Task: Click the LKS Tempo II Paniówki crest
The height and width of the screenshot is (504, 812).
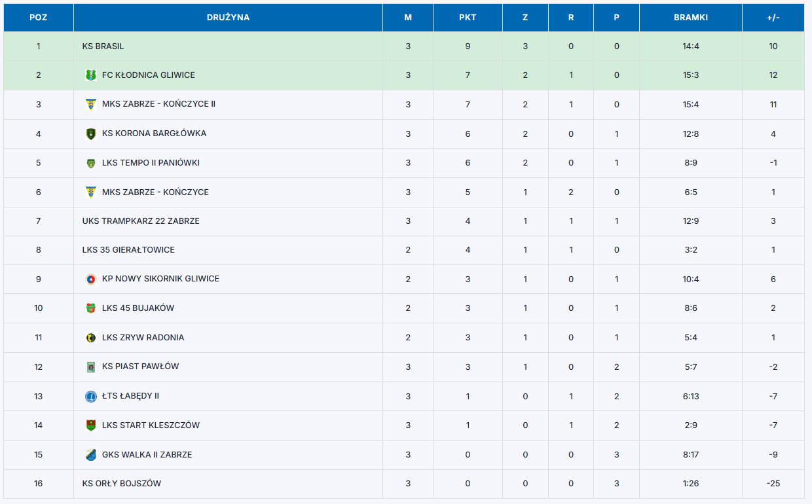Action: (90, 163)
